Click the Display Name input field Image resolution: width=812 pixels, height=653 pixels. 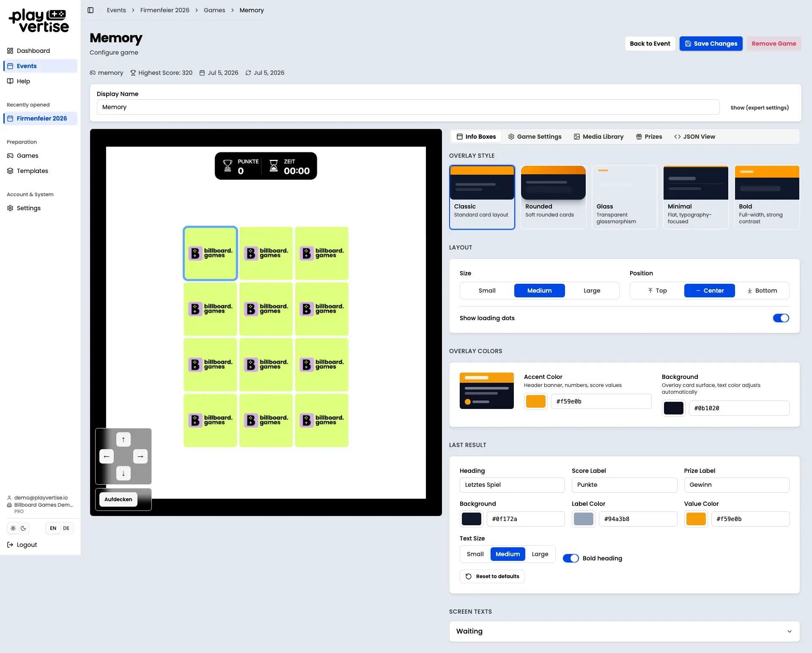pyautogui.click(x=408, y=107)
